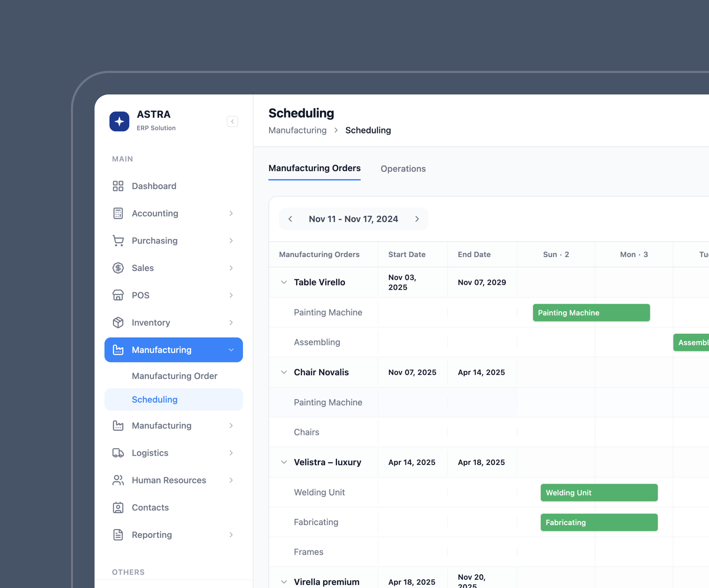Collapse the Chair Novalis order row

284,372
